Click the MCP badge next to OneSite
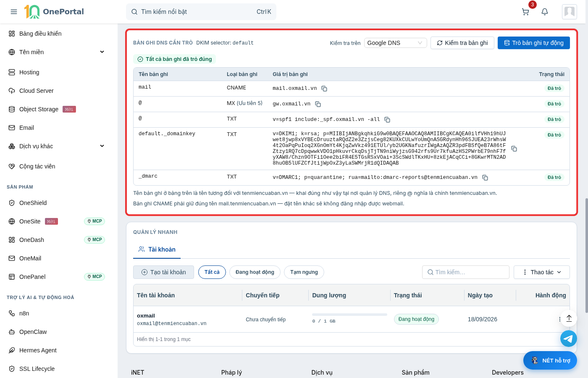Screen dimensions: 588x378 (94, 221)
